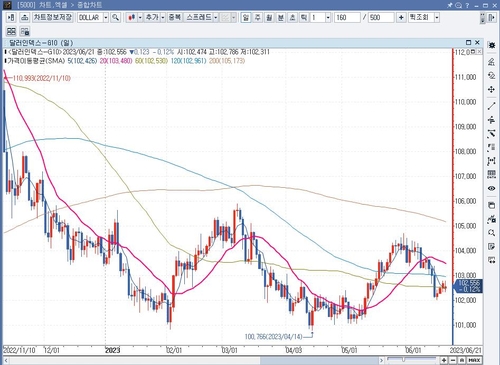This screenshot has width=500, height=365.
Task: Close the 달러인덱스 chart pane
Action: pos(477,42)
